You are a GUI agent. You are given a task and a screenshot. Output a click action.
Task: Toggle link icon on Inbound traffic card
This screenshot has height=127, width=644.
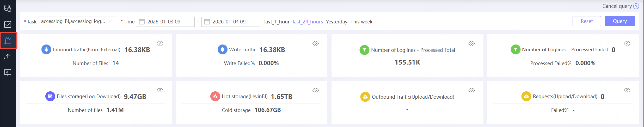pyautogui.click(x=160, y=43)
